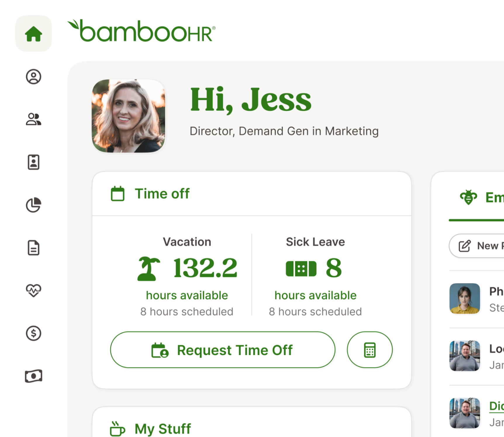
Task: Open Benefits via the heartbeat icon
Action: click(x=33, y=291)
